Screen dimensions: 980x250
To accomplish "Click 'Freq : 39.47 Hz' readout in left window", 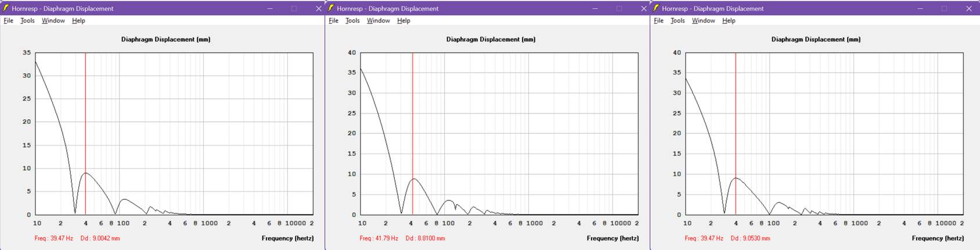I will click(54, 238).
